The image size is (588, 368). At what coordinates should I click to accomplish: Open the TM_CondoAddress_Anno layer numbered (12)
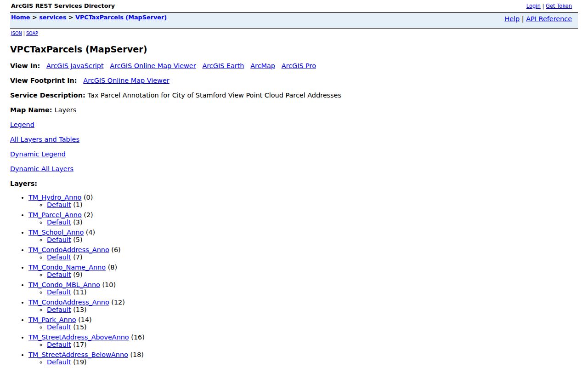click(x=69, y=302)
